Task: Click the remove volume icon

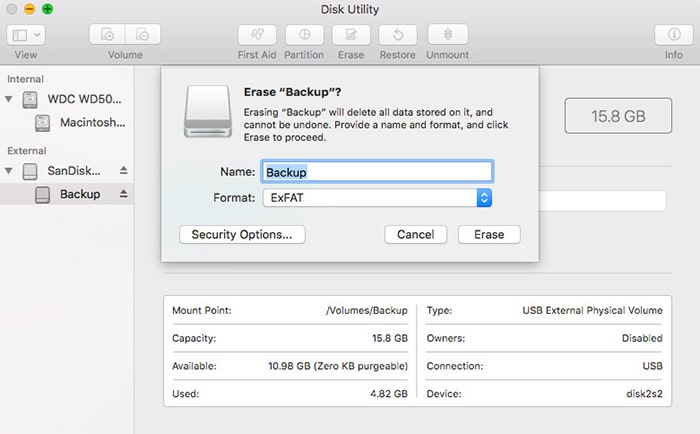Action: tap(143, 35)
